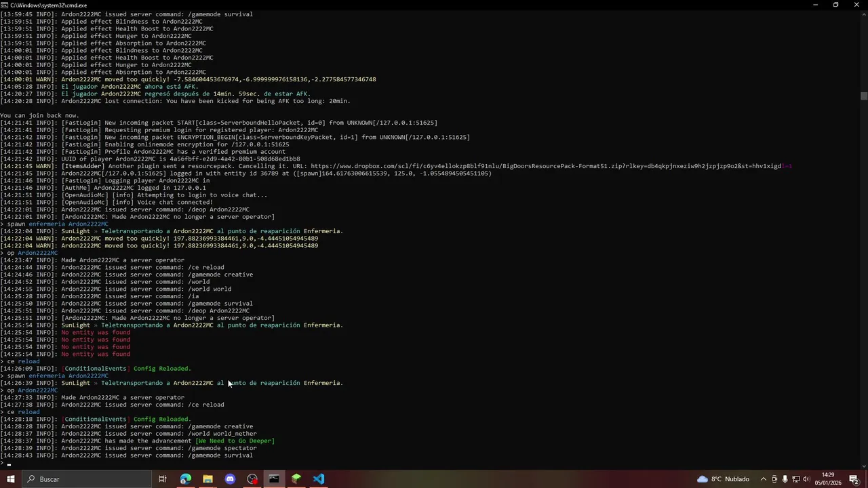
Task: Click the 'UUID of player Ardon2222MC' log line
Action: pyautogui.click(x=150, y=159)
